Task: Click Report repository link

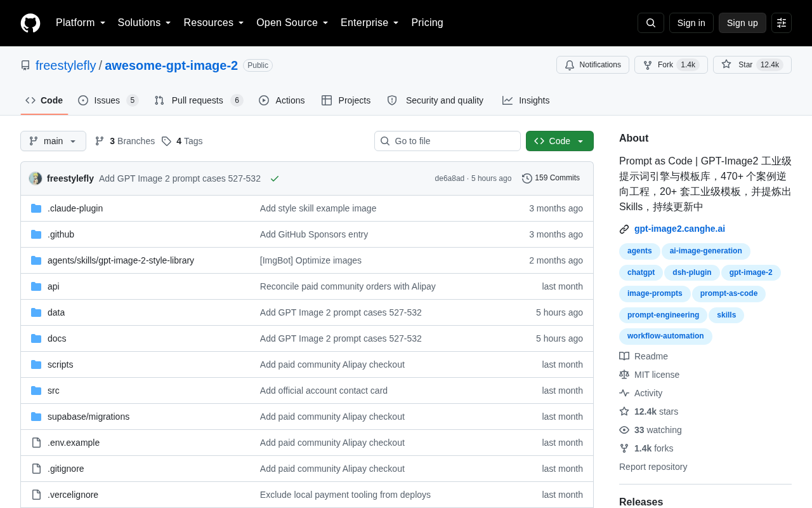Action: tap(653, 467)
